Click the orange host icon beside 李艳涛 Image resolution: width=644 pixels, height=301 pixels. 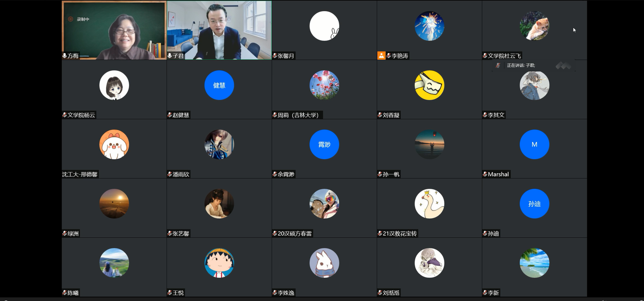381,56
